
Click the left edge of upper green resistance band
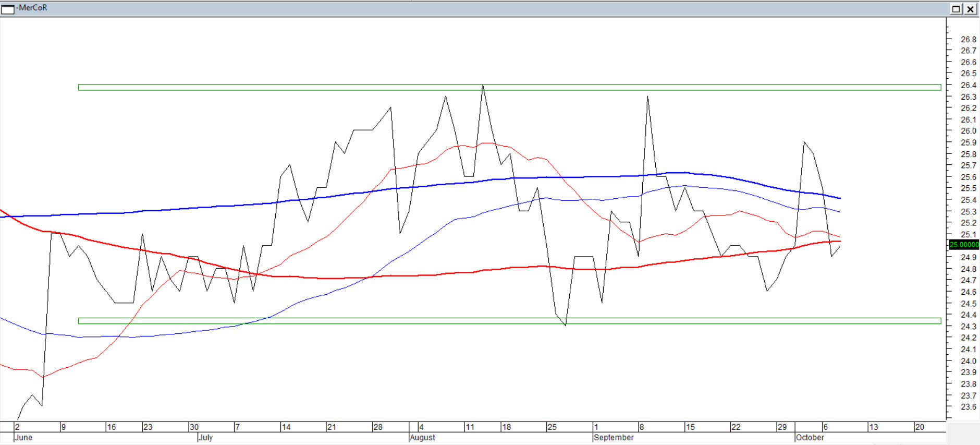pyautogui.click(x=80, y=87)
